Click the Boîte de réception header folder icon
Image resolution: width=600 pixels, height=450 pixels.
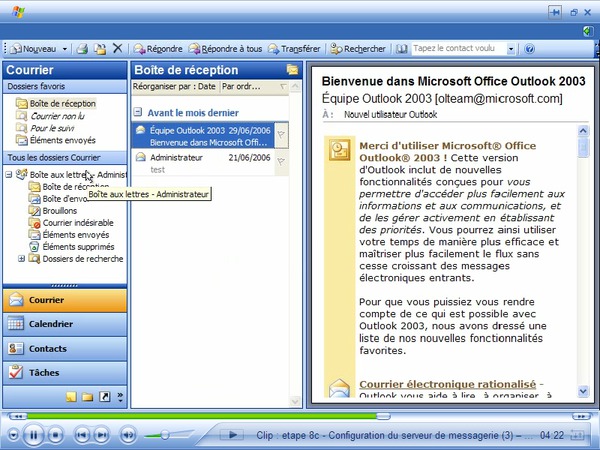point(292,70)
